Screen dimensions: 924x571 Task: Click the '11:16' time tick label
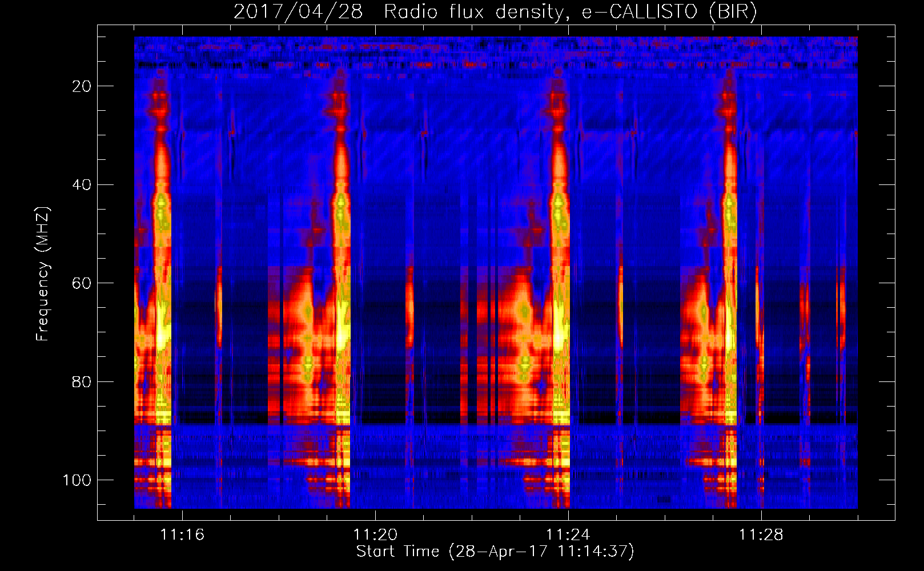click(x=182, y=535)
